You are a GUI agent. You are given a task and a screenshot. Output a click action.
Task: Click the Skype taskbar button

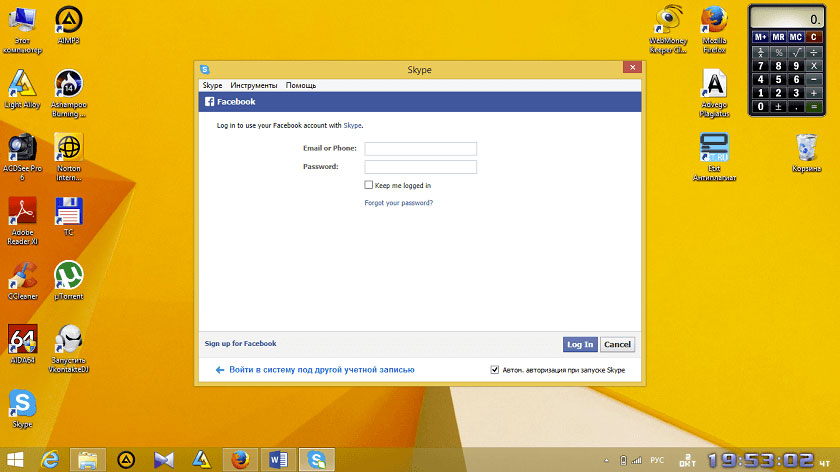click(x=317, y=460)
